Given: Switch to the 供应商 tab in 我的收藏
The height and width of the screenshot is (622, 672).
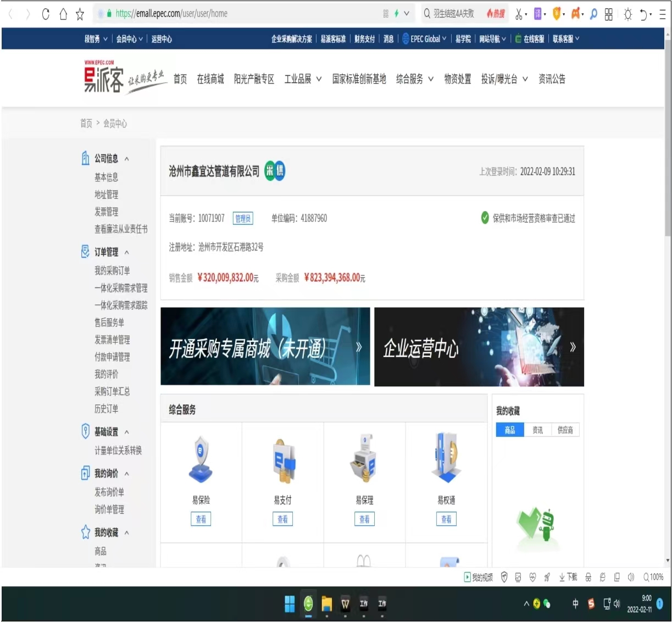Looking at the screenshot, I should pyautogui.click(x=565, y=430).
